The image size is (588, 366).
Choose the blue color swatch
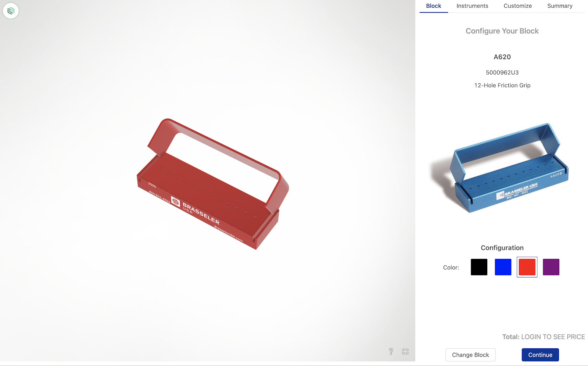503,267
